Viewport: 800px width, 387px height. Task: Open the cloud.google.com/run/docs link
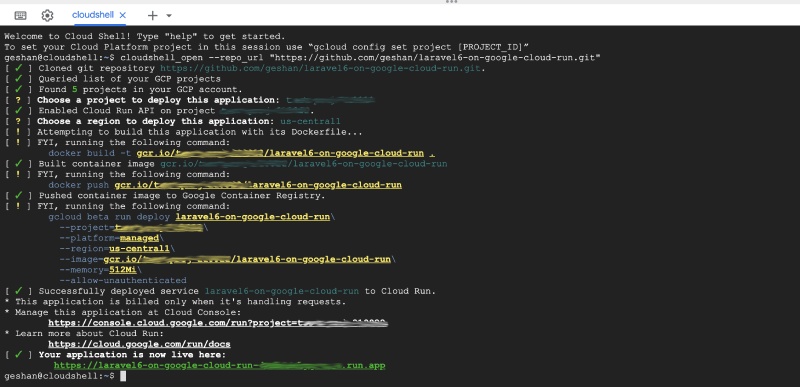coord(139,344)
